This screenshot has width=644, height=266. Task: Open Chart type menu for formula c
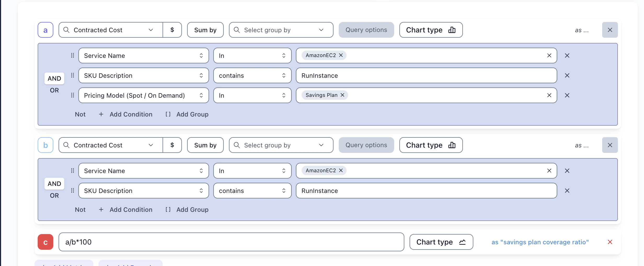pos(441,242)
